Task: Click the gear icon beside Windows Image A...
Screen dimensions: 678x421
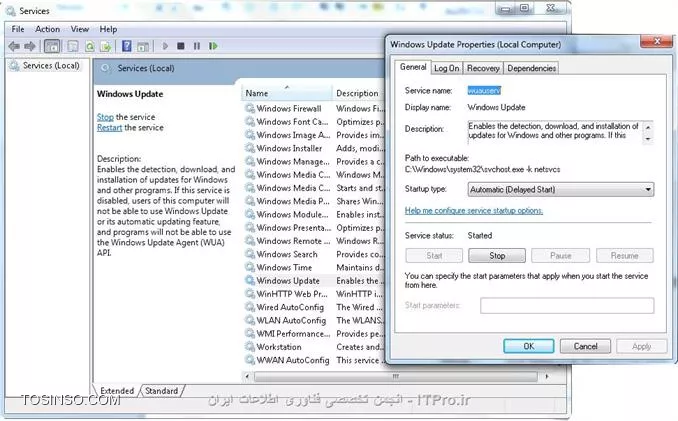Action: [x=250, y=135]
